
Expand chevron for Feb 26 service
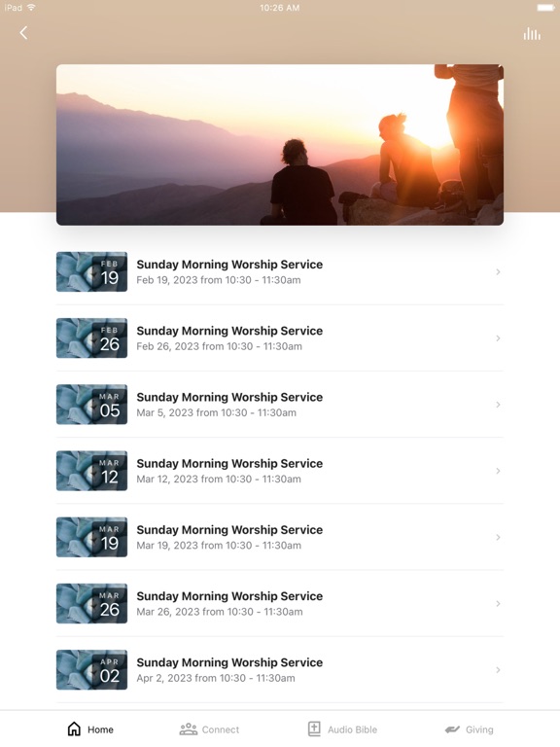[x=498, y=338]
